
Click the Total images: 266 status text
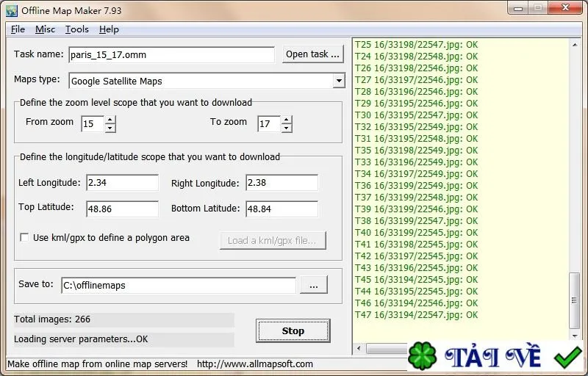point(52,319)
